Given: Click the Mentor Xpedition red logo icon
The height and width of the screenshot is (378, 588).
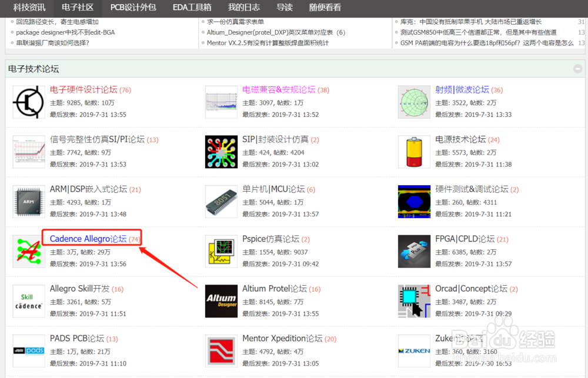Looking at the screenshot, I should point(221,351).
